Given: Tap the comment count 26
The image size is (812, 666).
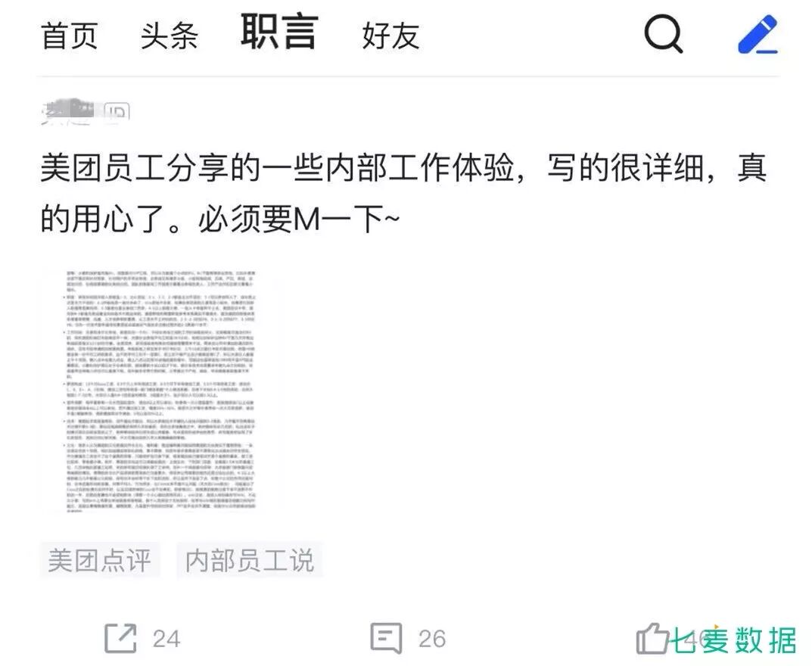Looking at the screenshot, I should click(432, 639).
